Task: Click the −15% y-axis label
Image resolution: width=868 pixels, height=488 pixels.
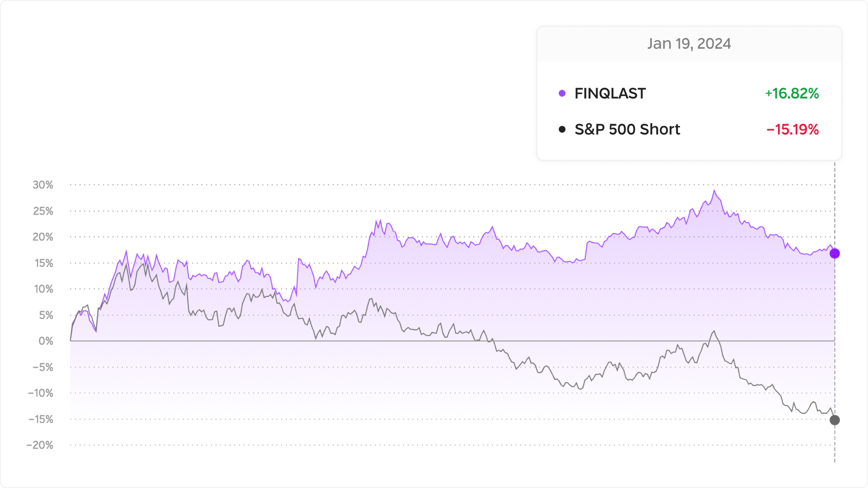Action: point(41,419)
